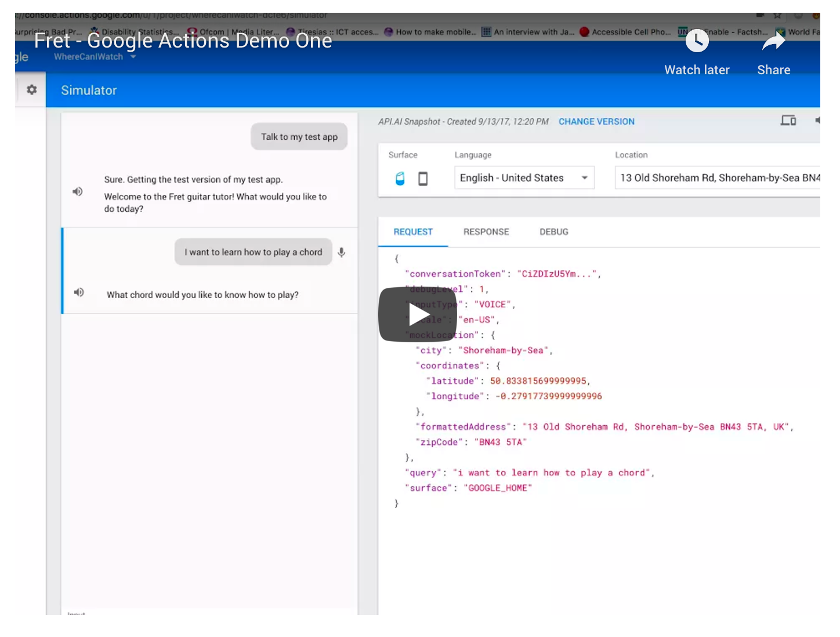Screen dimensions: 840x637
Task: Open the 'Accessible Cell Pho...' bookmark
Action: 625,32
